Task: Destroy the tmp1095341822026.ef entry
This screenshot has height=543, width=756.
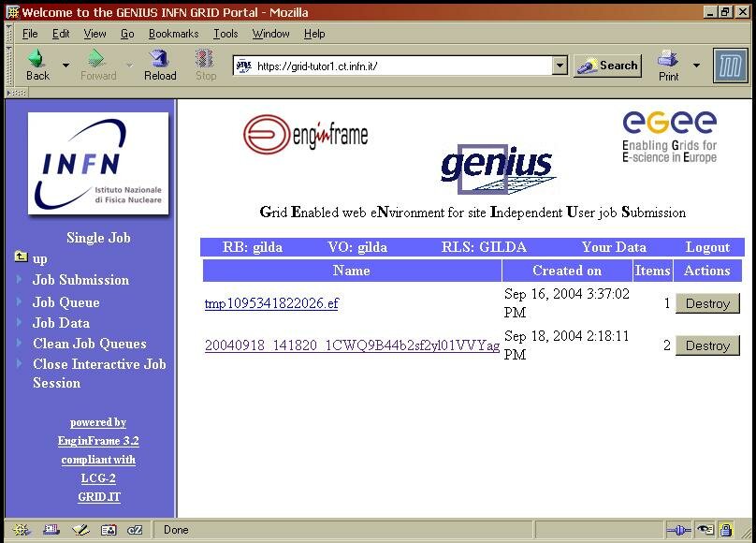Action: [707, 303]
